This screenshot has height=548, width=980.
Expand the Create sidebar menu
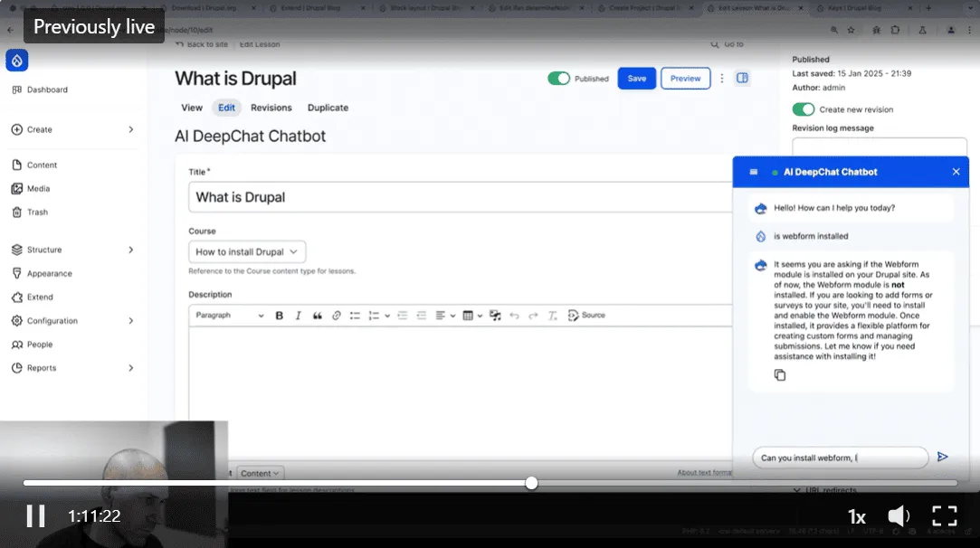click(130, 129)
